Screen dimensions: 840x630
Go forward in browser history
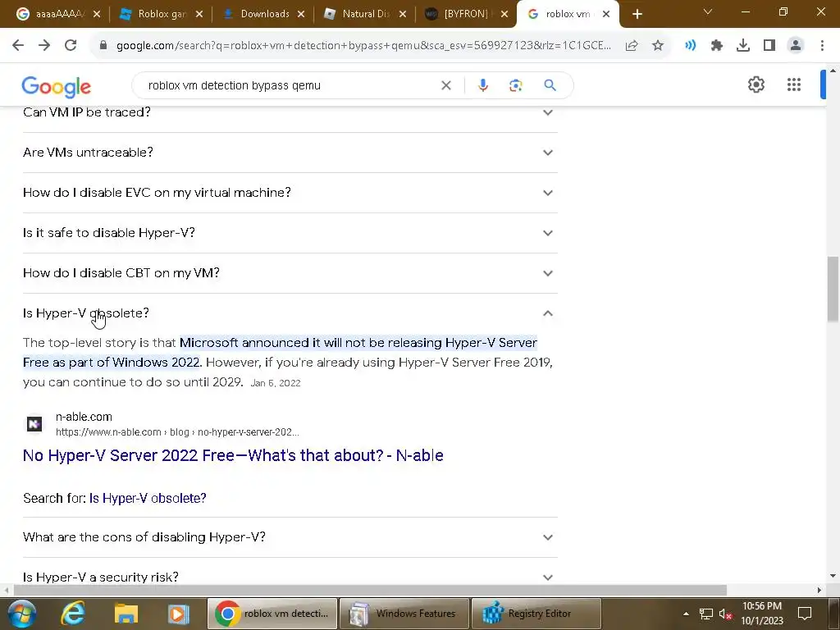pos(44,46)
